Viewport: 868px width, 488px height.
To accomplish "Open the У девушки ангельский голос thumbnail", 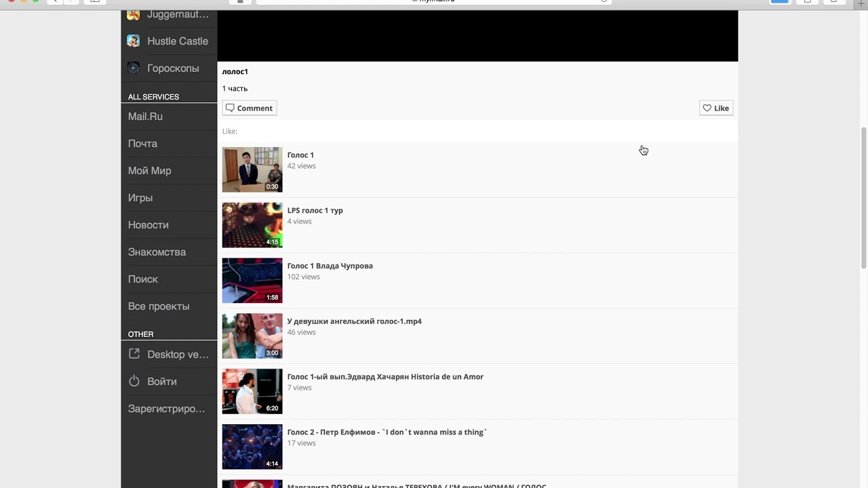I will tap(252, 336).
